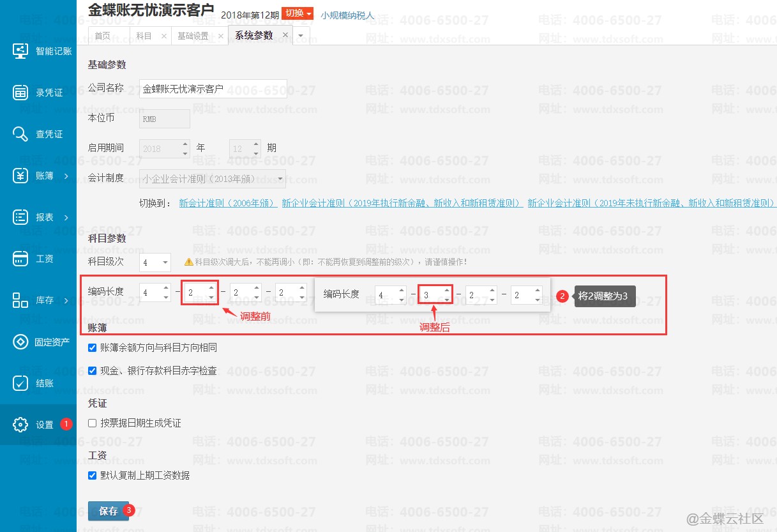Viewport: 777px width, 532px height.
Task: Open the 智能记账 sidebar icon
Action: click(x=20, y=50)
